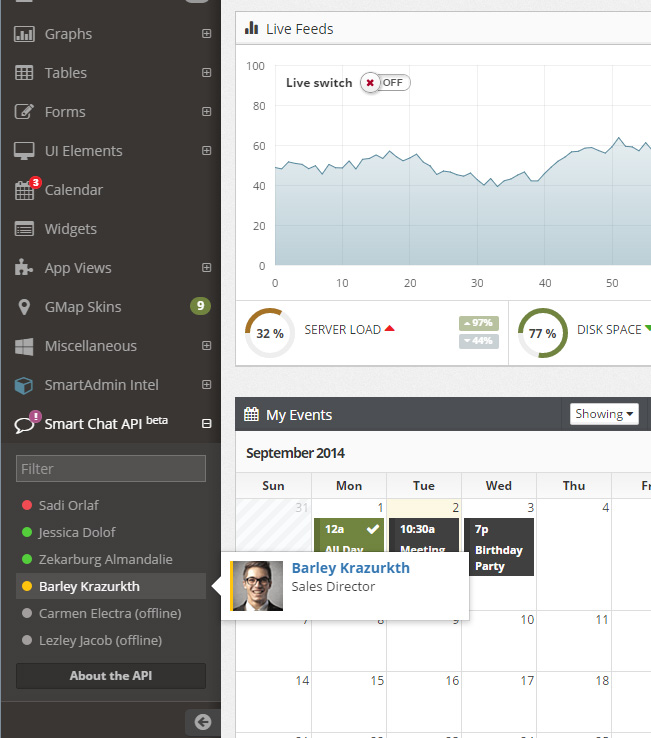Viewport: 651px width, 738px height.
Task: Click the Server Load 32% circular gauge
Action: (269, 333)
